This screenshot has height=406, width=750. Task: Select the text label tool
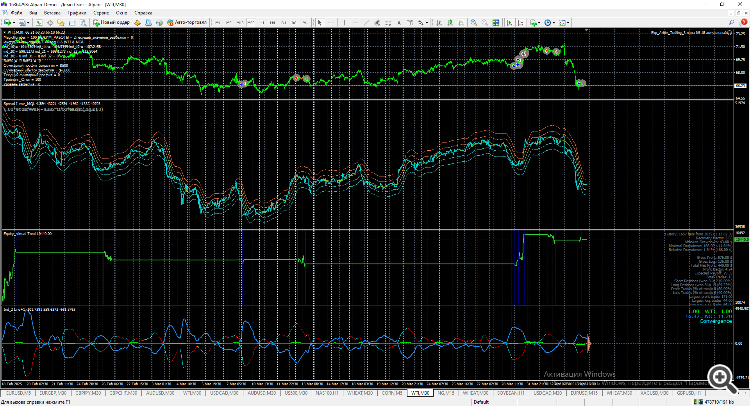410,22
